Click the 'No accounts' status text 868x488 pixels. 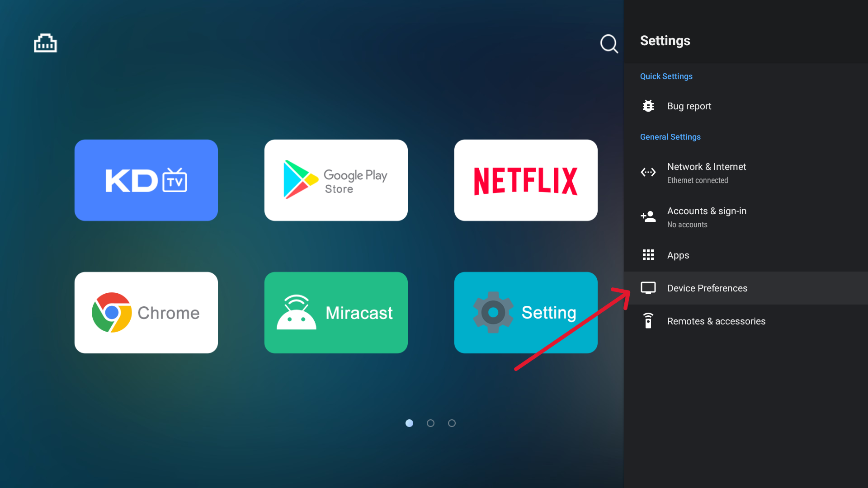(687, 225)
